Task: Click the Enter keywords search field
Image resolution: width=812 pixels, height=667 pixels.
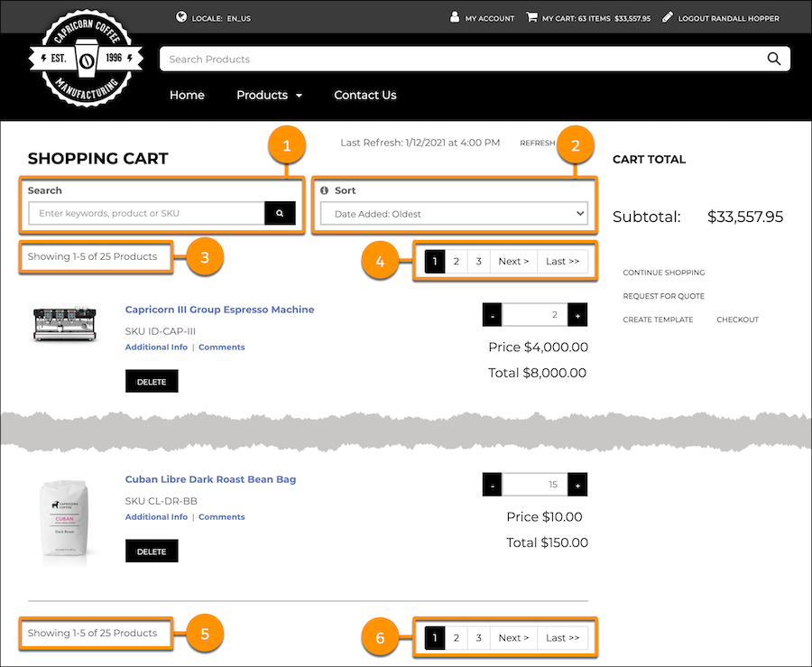Action: click(144, 213)
